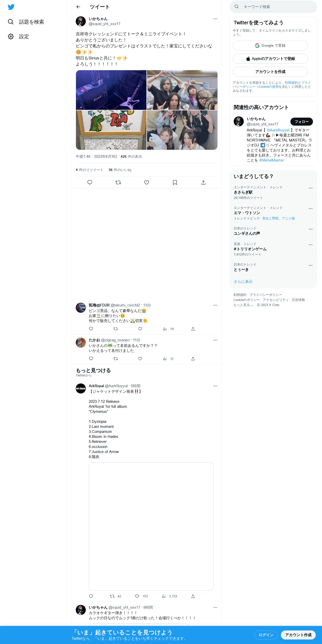Share the main tweet via share icon
The width and height of the screenshot is (322, 644).
203,182
